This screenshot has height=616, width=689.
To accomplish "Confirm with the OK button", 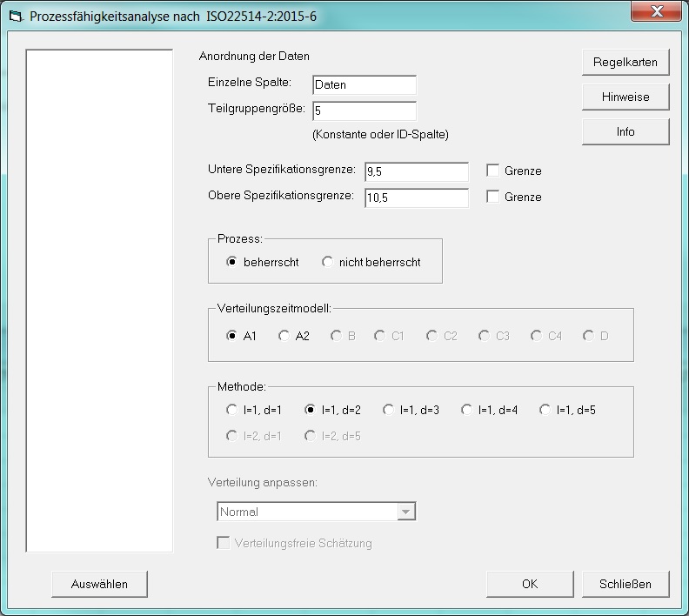I will (530, 584).
